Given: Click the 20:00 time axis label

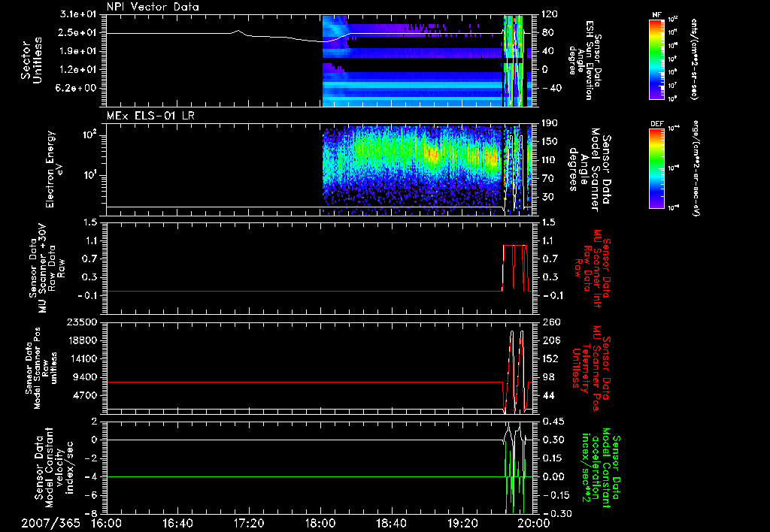Looking at the screenshot, I should click(x=534, y=523).
